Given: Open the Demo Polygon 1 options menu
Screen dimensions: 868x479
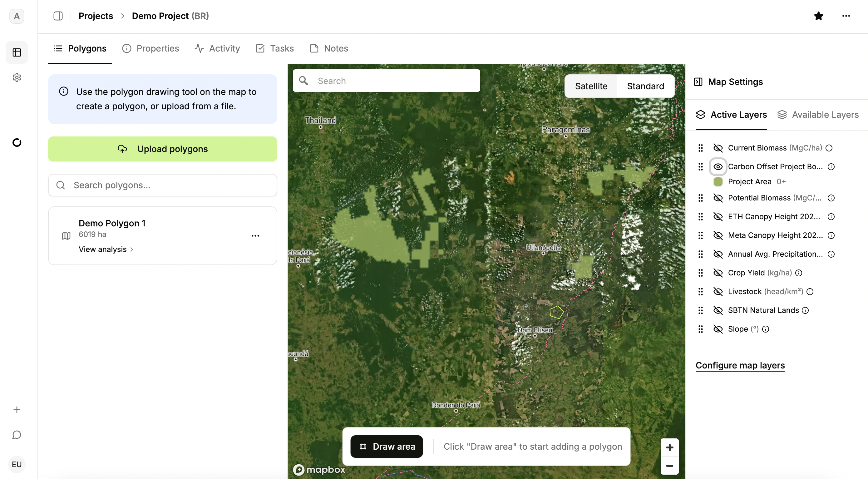Looking at the screenshot, I should [x=255, y=236].
